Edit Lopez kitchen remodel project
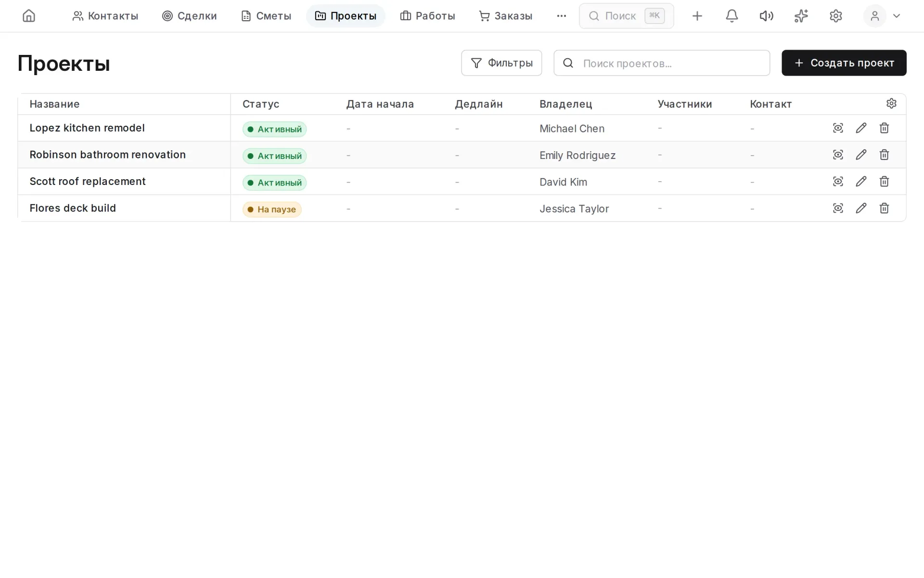This screenshot has height=578, width=924. [x=861, y=128]
